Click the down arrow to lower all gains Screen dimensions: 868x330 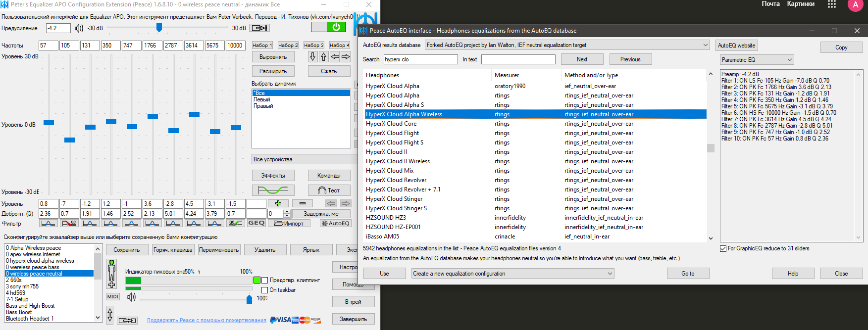312,56
